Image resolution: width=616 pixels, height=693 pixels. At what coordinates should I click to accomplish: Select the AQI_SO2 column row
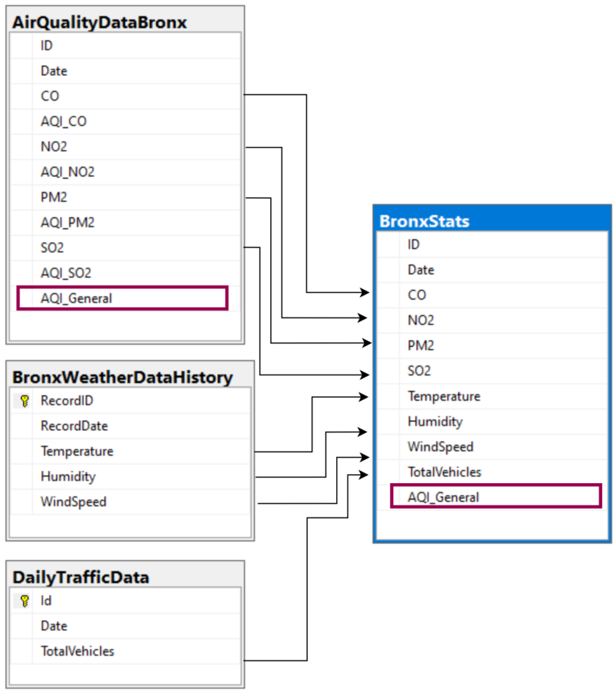point(66,273)
